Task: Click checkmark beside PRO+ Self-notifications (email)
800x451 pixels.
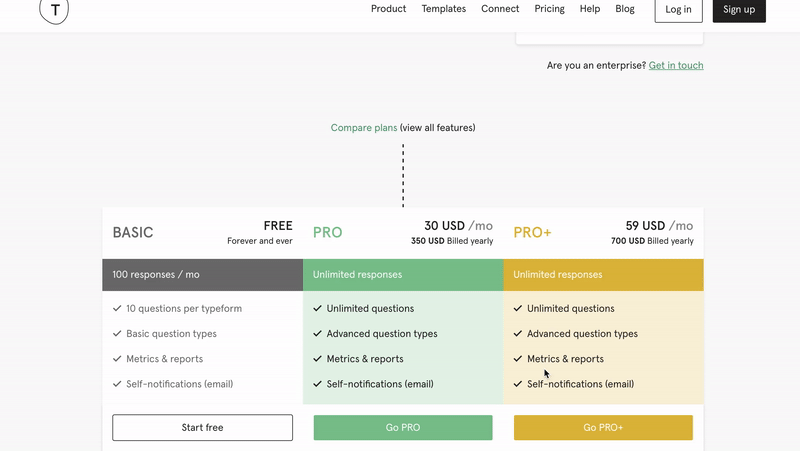Action: tap(518, 384)
